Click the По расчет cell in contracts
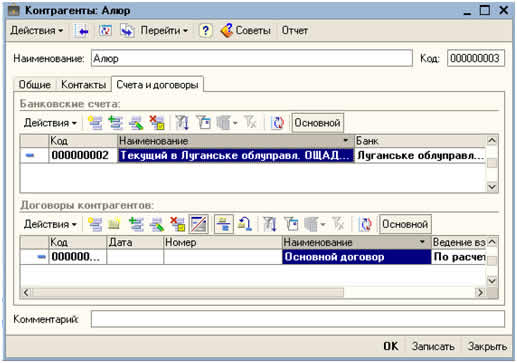 [459, 257]
